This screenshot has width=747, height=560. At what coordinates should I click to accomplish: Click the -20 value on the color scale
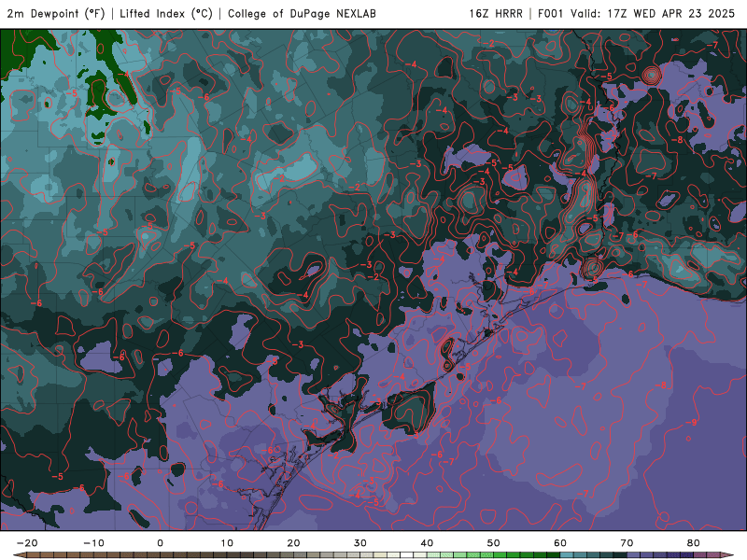click(27, 543)
